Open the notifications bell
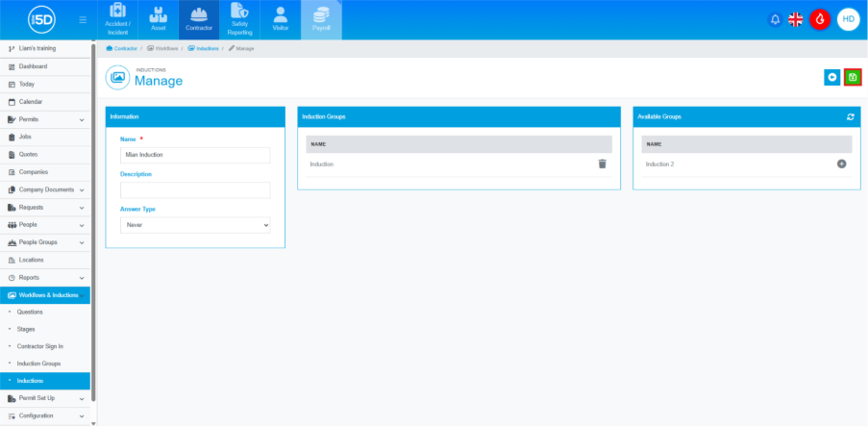This screenshot has width=868, height=427. pyautogui.click(x=775, y=19)
